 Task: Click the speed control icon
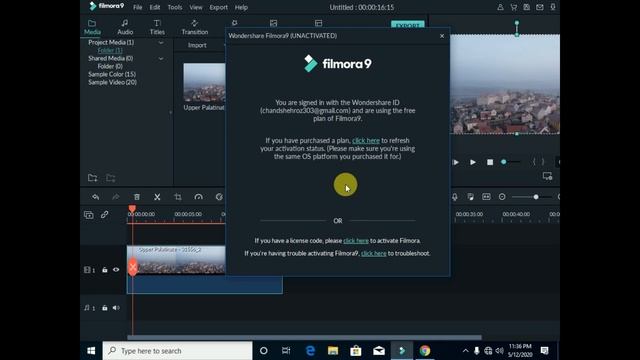(198, 197)
